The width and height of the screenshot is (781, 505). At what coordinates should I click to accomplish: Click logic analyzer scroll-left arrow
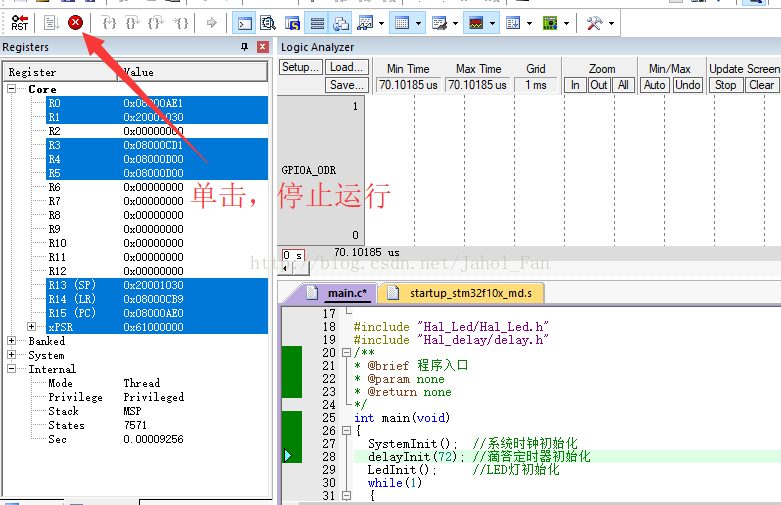(x=285, y=268)
